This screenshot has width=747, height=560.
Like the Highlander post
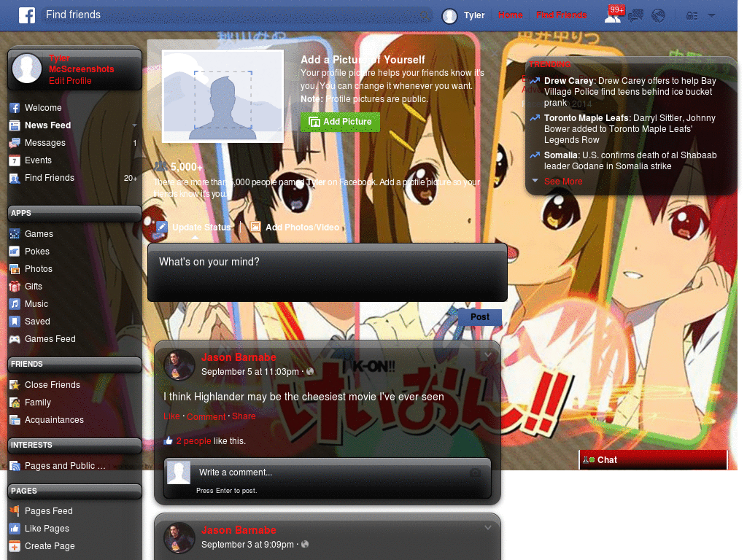(171, 416)
